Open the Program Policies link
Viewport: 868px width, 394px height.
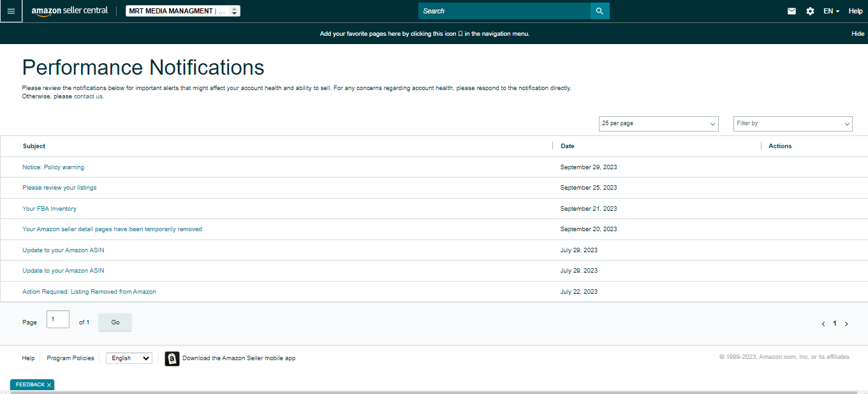(x=70, y=358)
